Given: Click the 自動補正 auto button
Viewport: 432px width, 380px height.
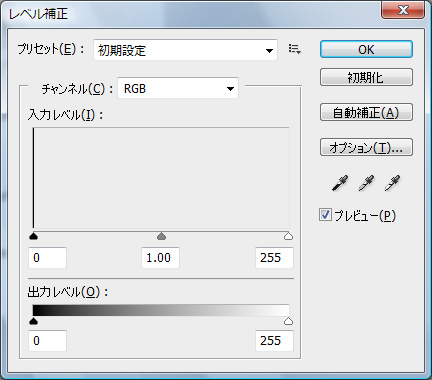Looking at the screenshot, I should click(366, 112).
